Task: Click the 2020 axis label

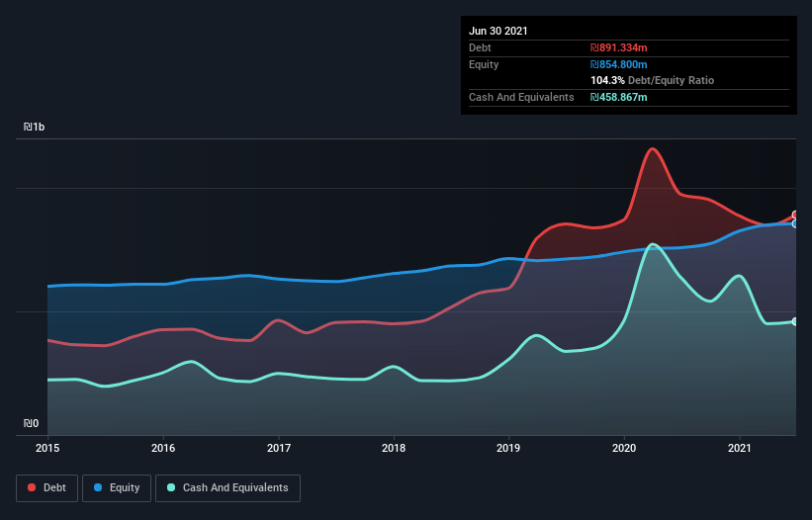Action: coord(624,448)
